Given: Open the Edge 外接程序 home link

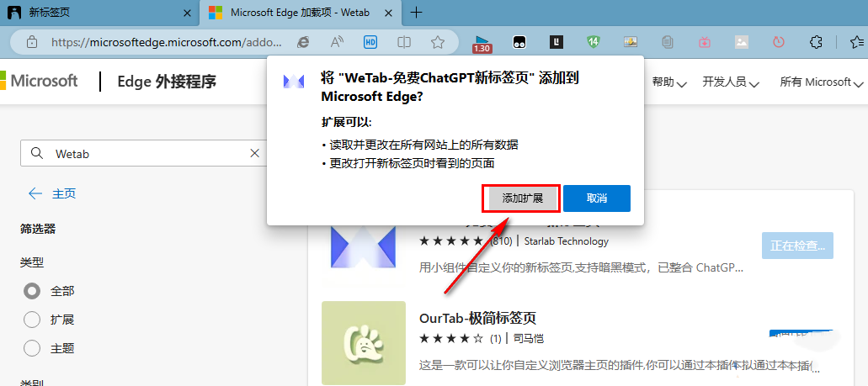Looking at the screenshot, I should [167, 82].
